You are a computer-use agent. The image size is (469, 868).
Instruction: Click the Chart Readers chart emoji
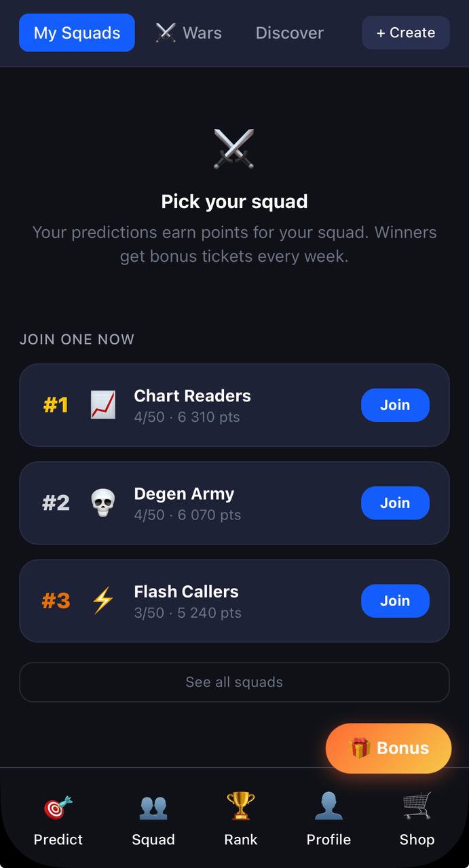(103, 405)
